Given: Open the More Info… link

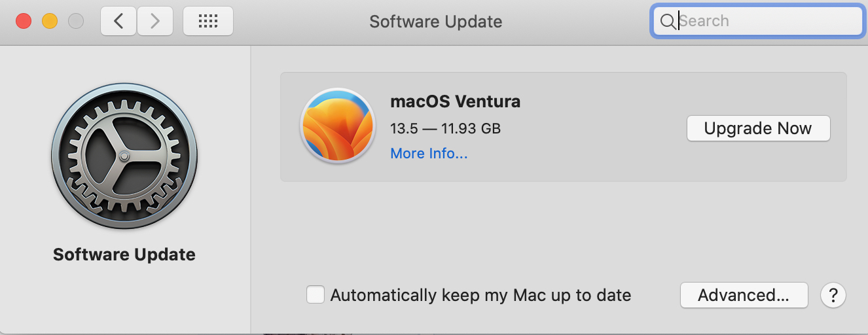Looking at the screenshot, I should [x=429, y=154].
